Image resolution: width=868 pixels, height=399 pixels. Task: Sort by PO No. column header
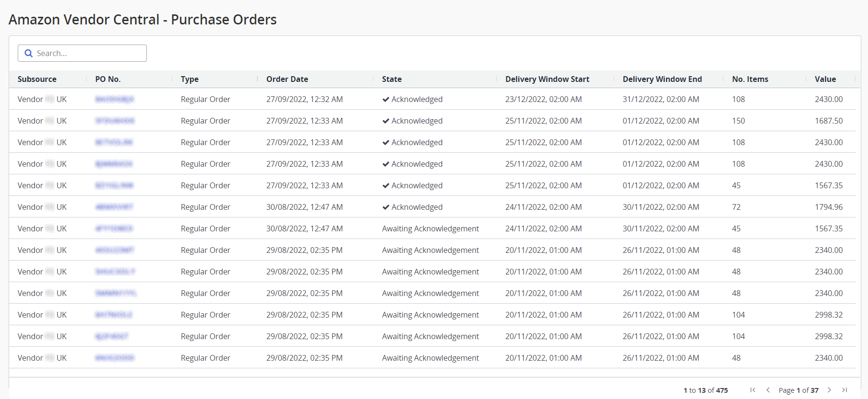(x=108, y=79)
